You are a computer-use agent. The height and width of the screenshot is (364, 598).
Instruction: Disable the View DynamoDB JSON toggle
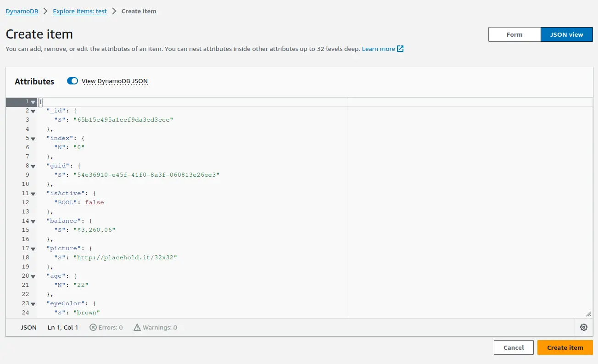pyautogui.click(x=73, y=80)
